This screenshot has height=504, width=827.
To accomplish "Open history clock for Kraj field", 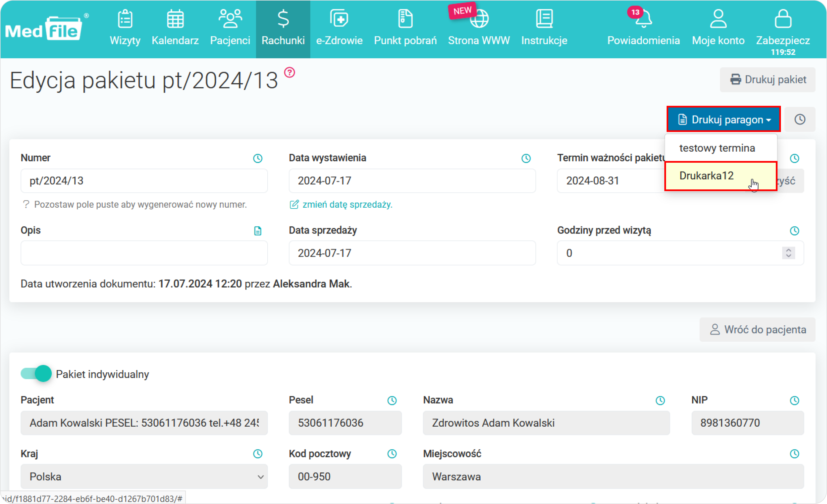I will (x=257, y=454).
